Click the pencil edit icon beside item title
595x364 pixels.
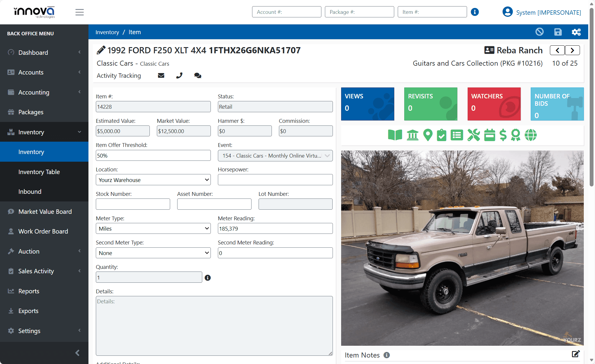point(101,50)
